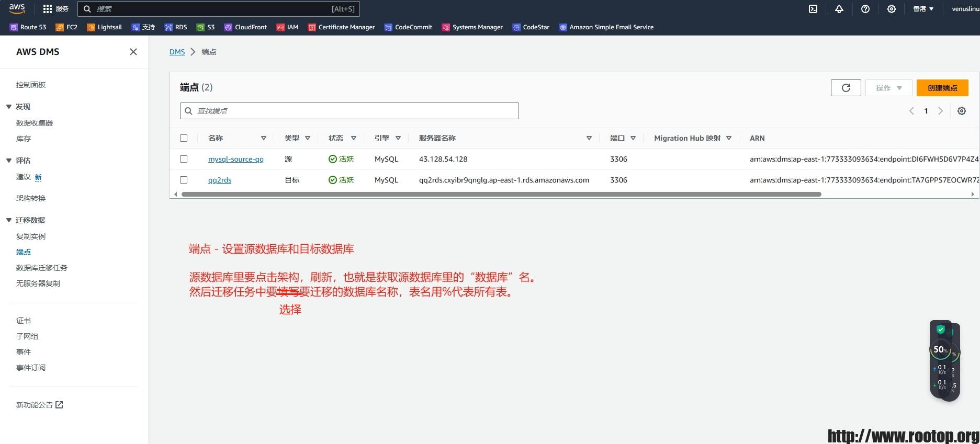
Task: Open 数据库迁移任务 in the sidebar
Action: [42, 268]
